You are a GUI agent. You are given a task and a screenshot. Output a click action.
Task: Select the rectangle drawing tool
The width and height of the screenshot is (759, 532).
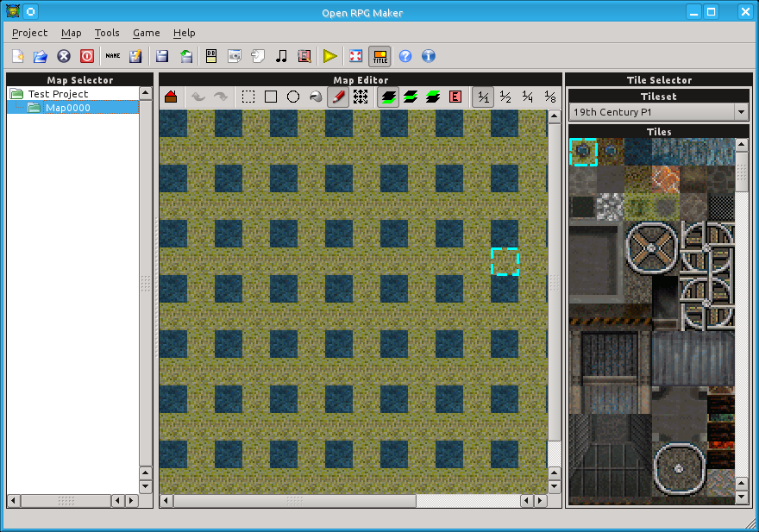(271, 97)
